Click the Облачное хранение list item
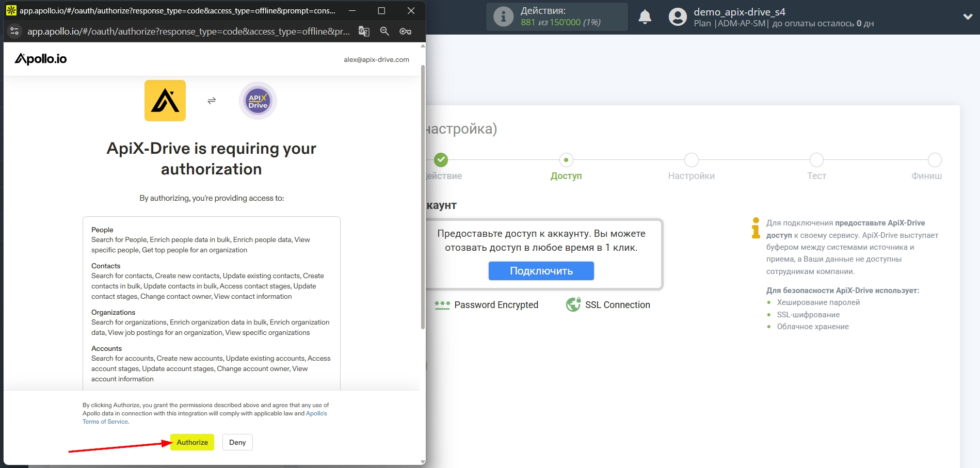 coord(813,327)
